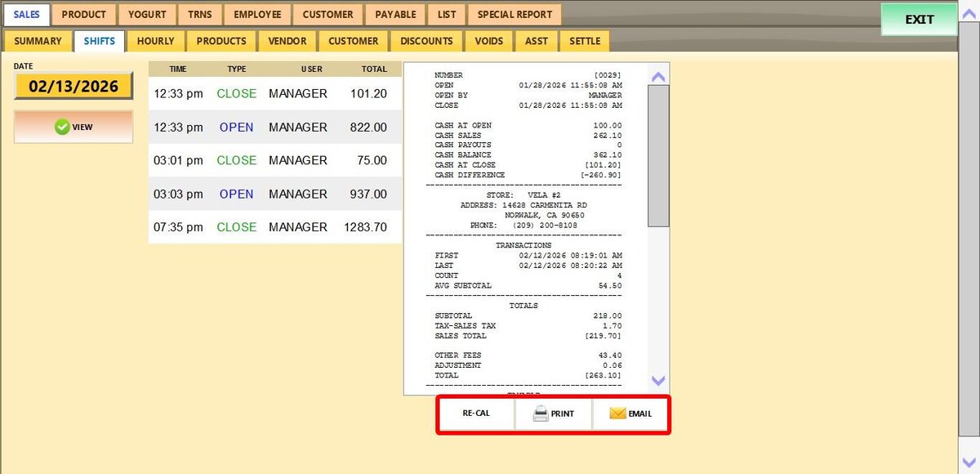View the PRODUCTS sub-tab
Viewport: 980px width, 474px height.
click(x=221, y=41)
